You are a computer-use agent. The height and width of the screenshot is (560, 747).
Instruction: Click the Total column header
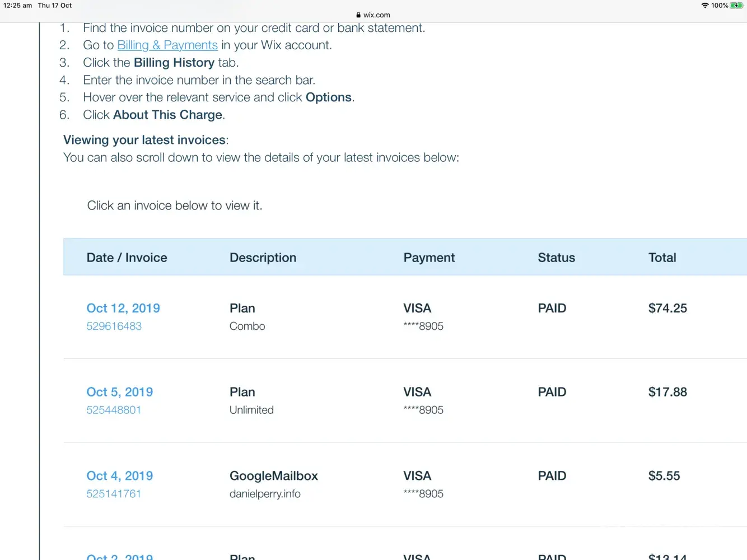(x=662, y=258)
